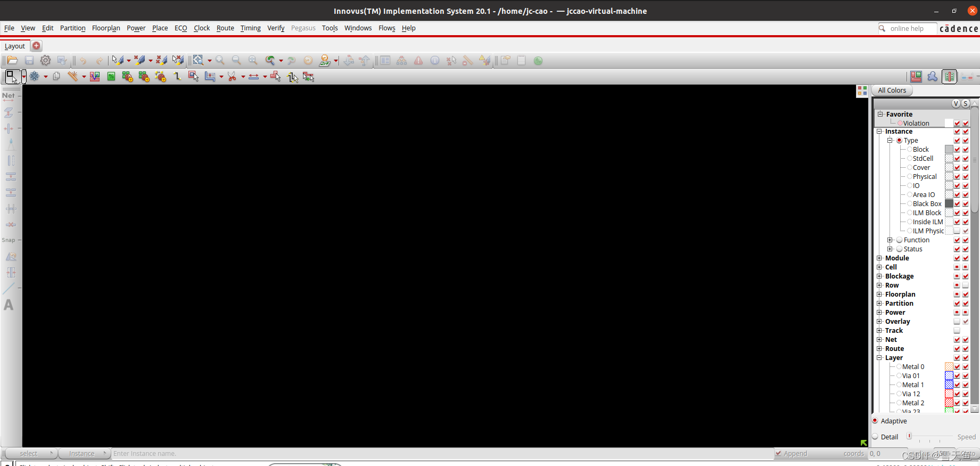Collapse the Layer tree node
980x466 pixels.
(879, 358)
